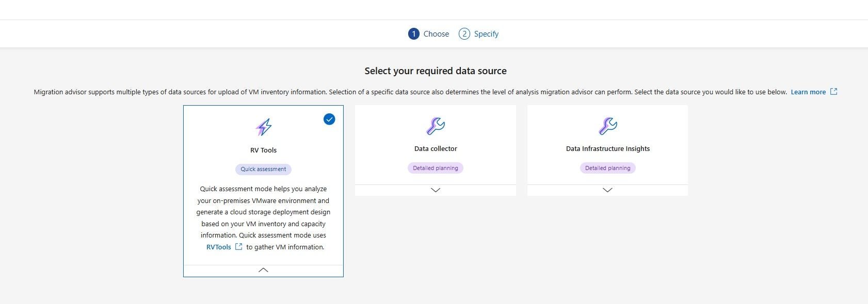Expand the Data collector card details
868x304 pixels.
pyautogui.click(x=436, y=190)
